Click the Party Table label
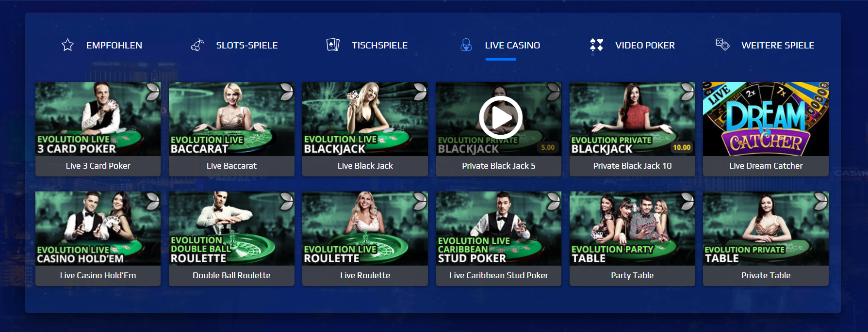The height and width of the screenshot is (332, 868). 632,275
